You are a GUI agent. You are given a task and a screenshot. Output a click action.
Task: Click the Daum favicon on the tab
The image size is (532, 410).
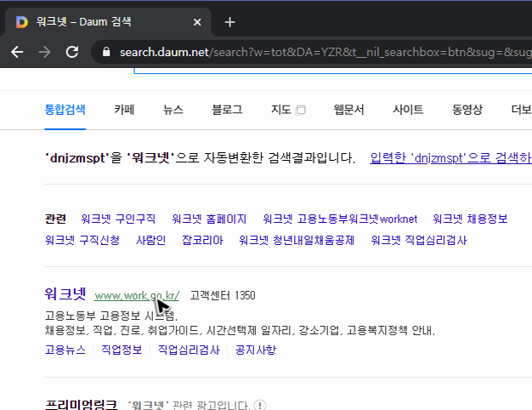(x=22, y=22)
